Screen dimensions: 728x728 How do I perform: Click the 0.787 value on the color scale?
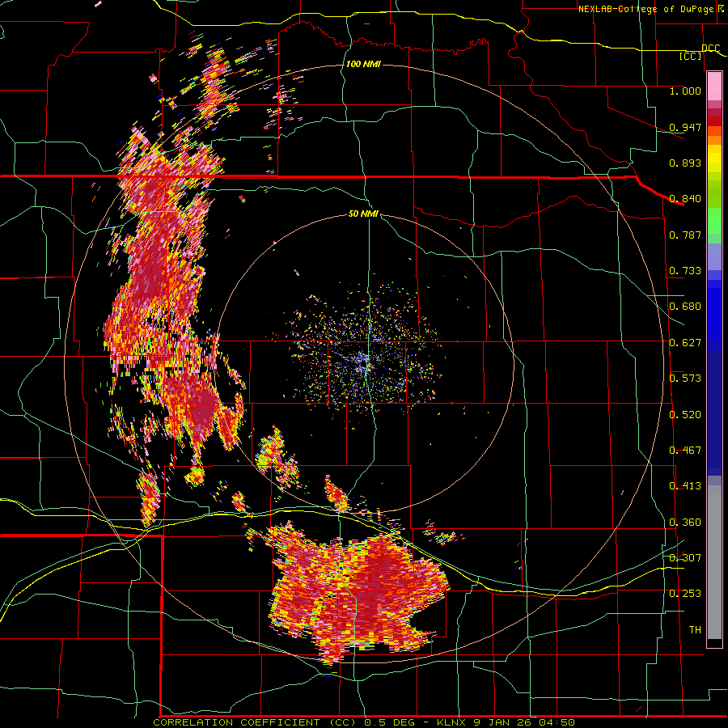[x=685, y=235]
